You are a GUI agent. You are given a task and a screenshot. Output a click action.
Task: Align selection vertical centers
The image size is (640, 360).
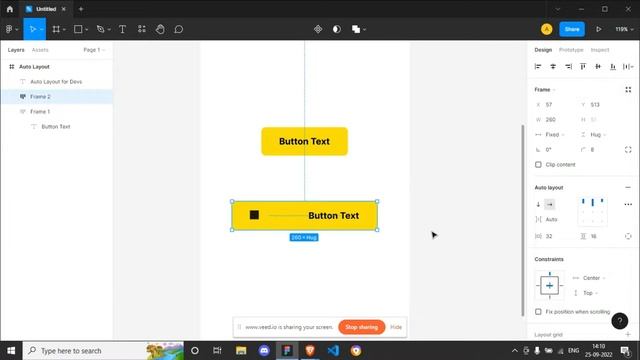pyautogui.click(x=598, y=67)
